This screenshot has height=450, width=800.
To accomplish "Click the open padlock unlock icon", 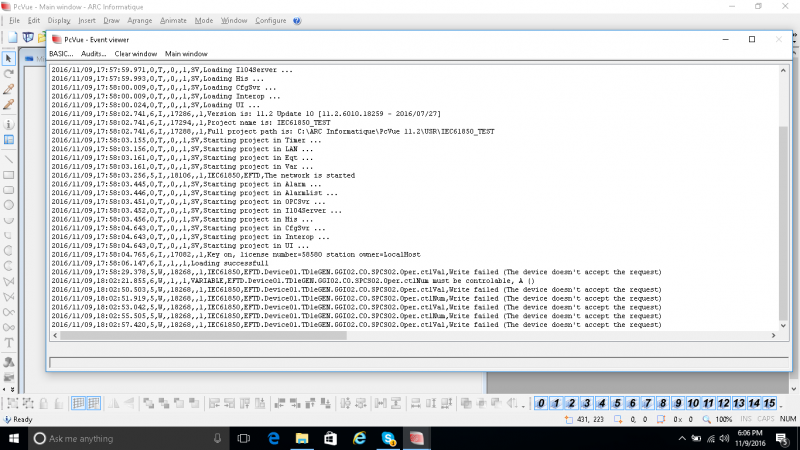I will [59, 404].
